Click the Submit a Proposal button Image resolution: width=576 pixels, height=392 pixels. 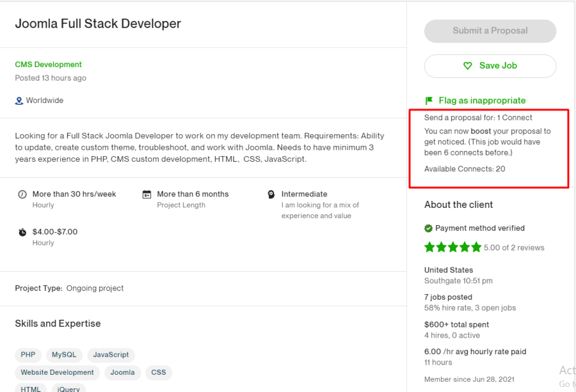point(490,31)
